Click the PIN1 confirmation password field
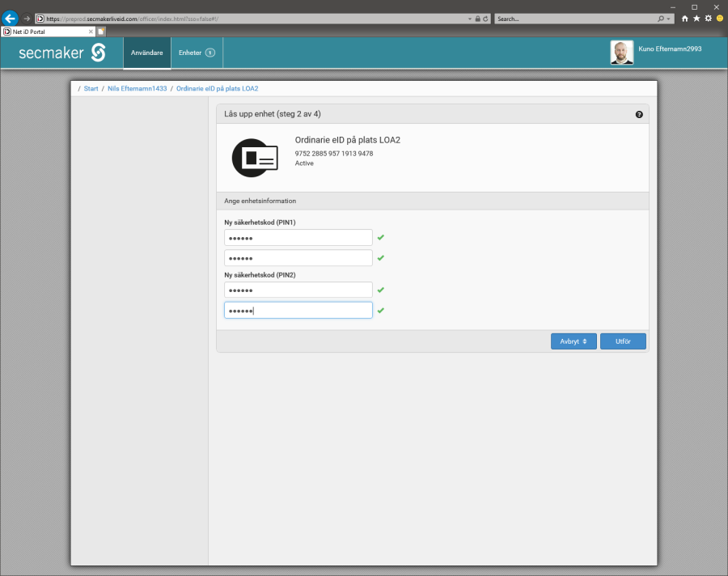Image resolution: width=728 pixels, height=576 pixels. coord(298,258)
